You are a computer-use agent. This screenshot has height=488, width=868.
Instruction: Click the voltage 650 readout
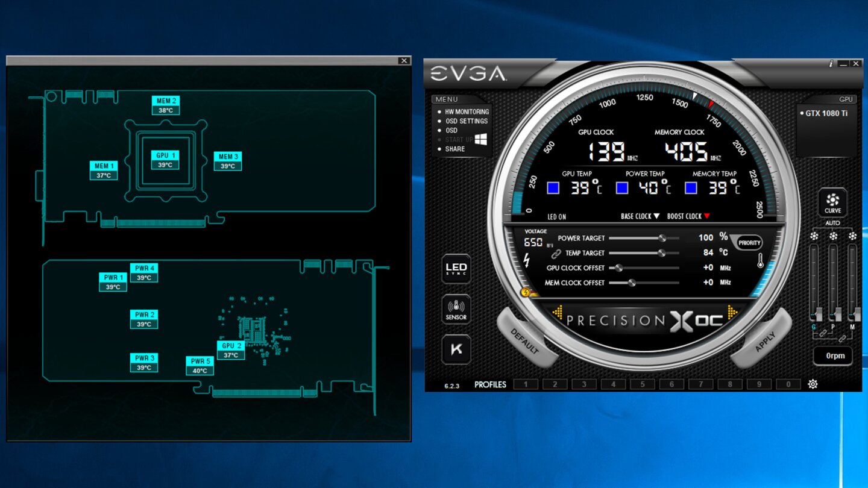pos(533,242)
